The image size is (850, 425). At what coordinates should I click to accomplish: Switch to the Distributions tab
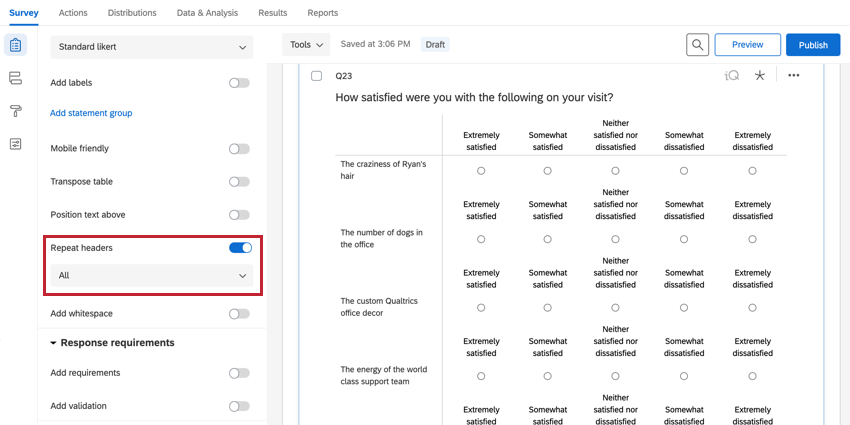132,13
